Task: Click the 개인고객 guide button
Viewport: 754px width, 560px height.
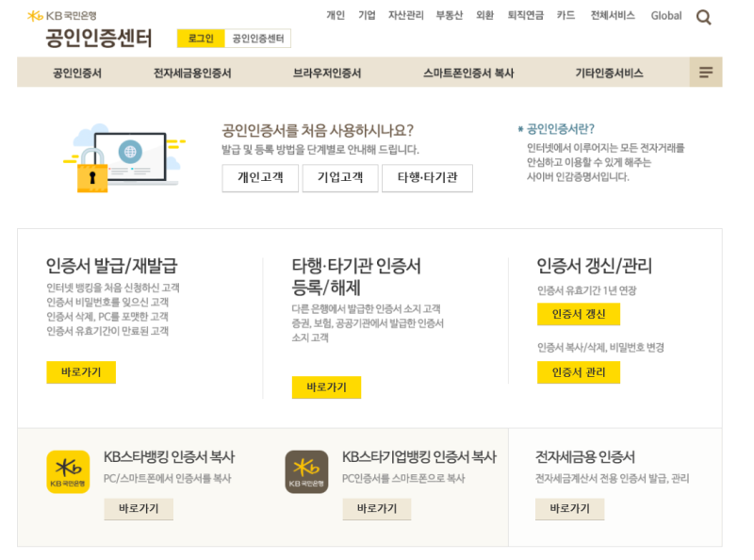Action: click(260, 178)
